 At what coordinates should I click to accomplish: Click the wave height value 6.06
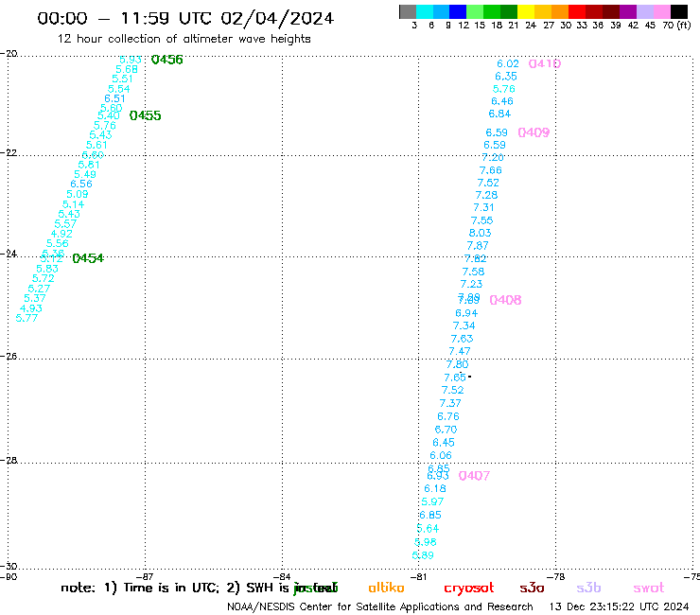(441, 455)
